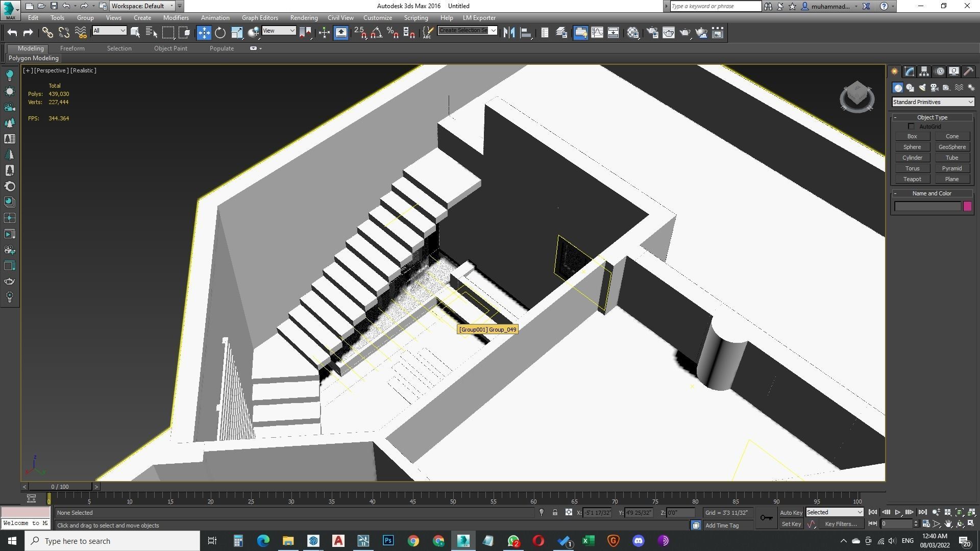The image size is (980, 551).
Task: Click the Cylinder primitive button
Action: (912, 158)
